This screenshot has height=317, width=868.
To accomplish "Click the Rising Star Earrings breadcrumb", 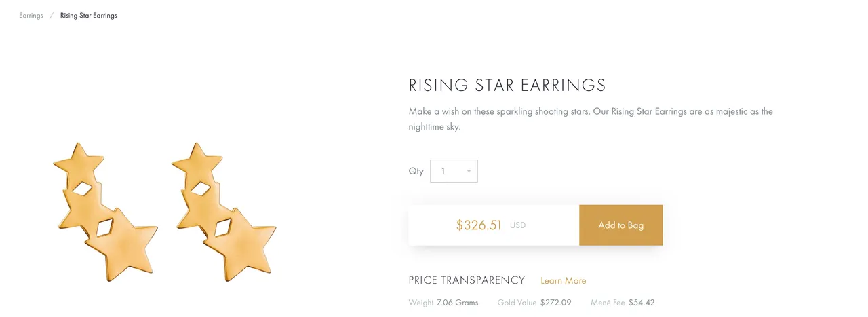I will point(88,16).
